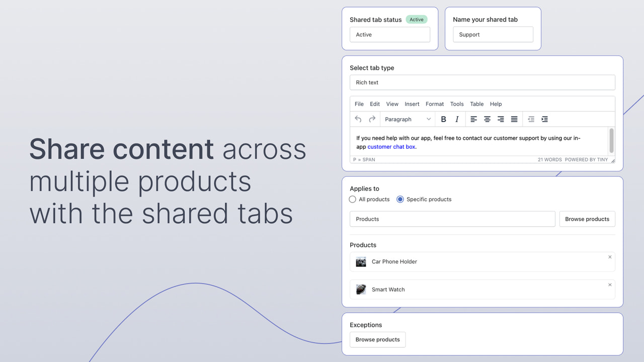644x362 pixels.
Task: Toggle Italic formatting
Action: 457,119
